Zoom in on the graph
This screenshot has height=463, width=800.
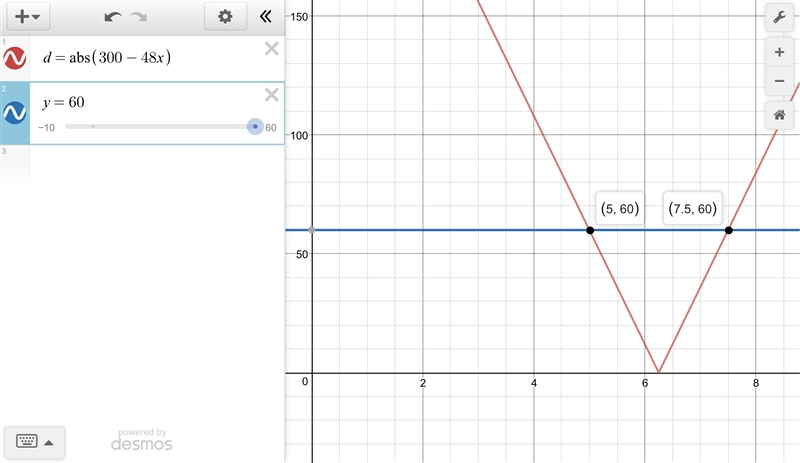[779, 52]
